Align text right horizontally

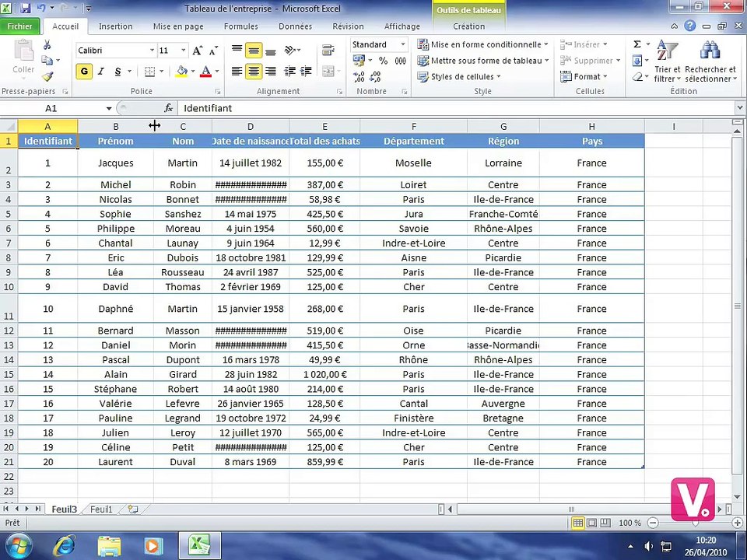click(x=271, y=72)
